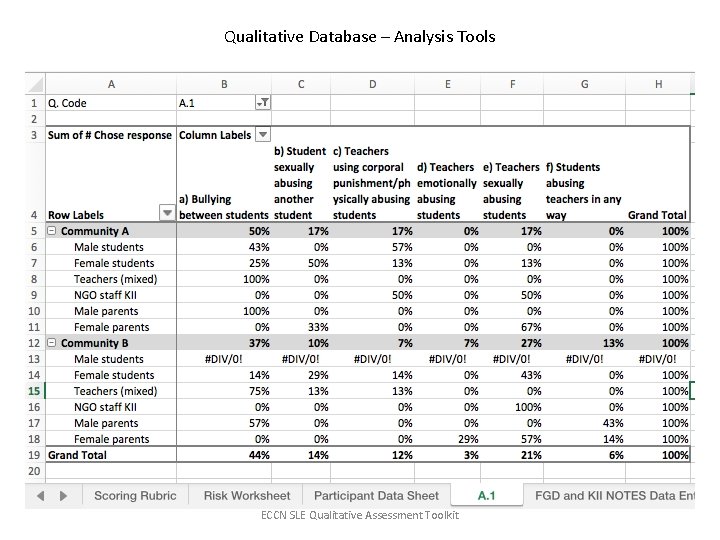Click the 29% cell in row 18
The width and height of the screenshot is (720, 540).
(447, 439)
